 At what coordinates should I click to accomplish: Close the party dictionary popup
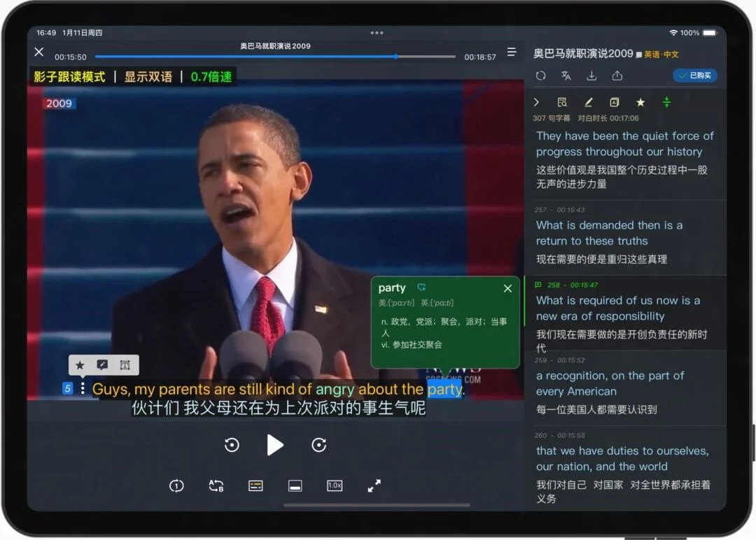(507, 289)
